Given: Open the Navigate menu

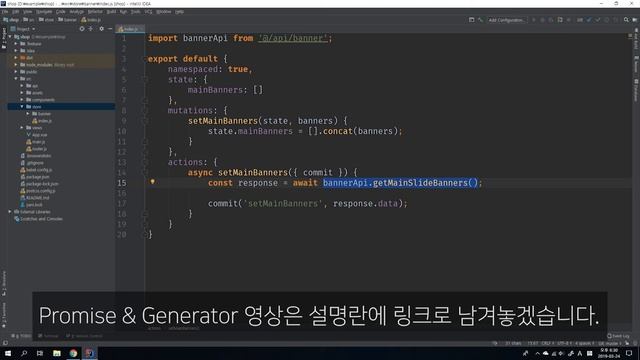Looking at the screenshot, I should click(44, 12).
